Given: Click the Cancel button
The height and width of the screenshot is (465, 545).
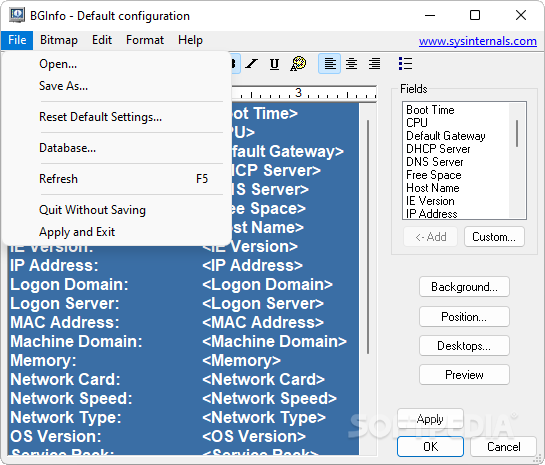Looking at the screenshot, I should [x=504, y=447].
